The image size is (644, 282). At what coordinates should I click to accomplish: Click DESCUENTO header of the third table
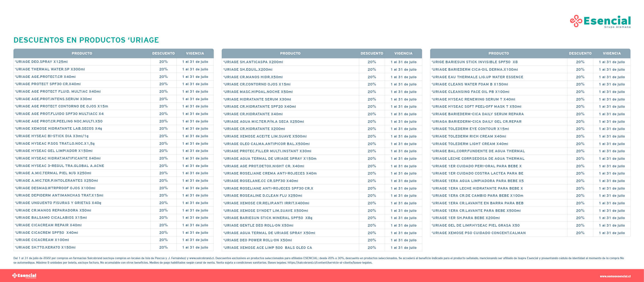tap(580, 53)
